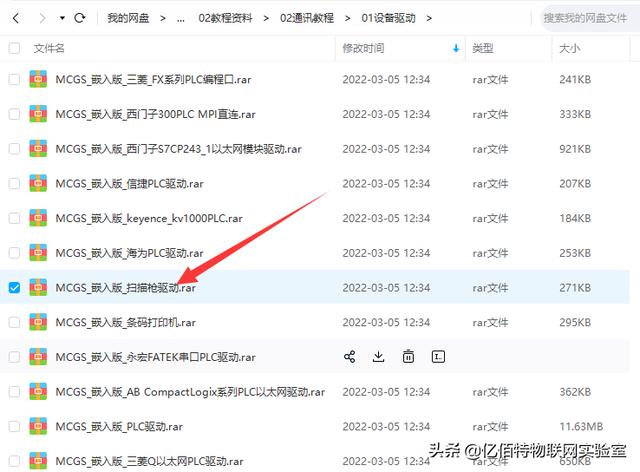Click the rar icon of 西门子300PLC MPI直连.rar
This screenshot has width=640, height=472.
tap(38, 114)
